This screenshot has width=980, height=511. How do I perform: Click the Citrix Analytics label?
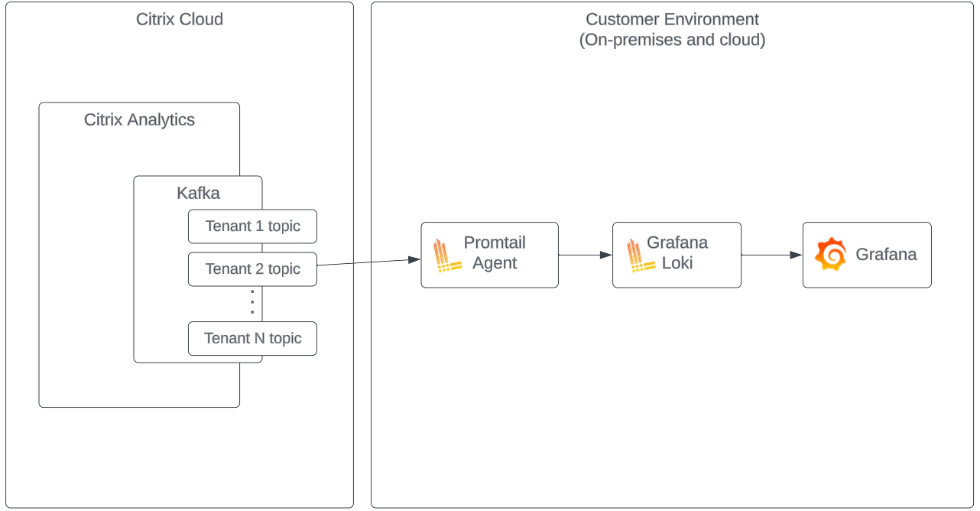pyautogui.click(x=139, y=120)
